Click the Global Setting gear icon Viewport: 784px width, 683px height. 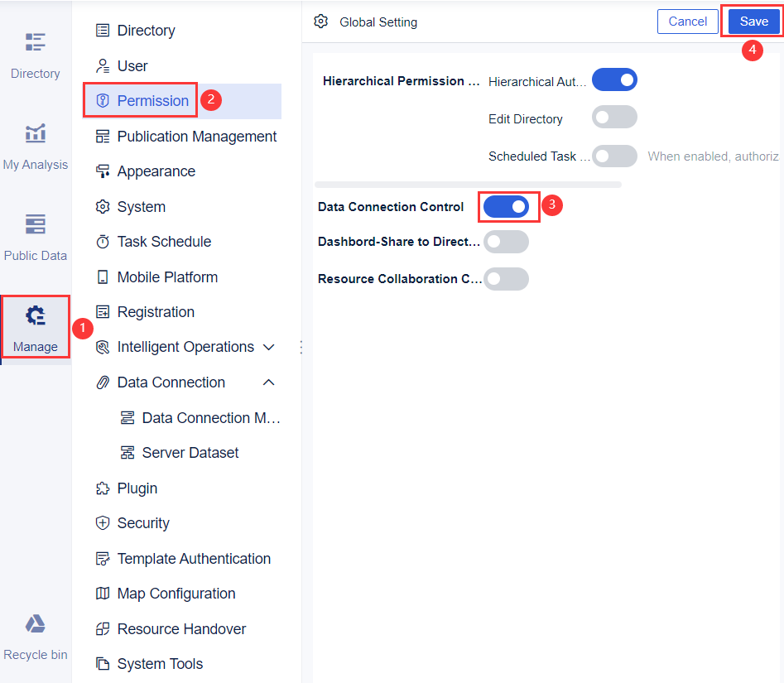[321, 22]
